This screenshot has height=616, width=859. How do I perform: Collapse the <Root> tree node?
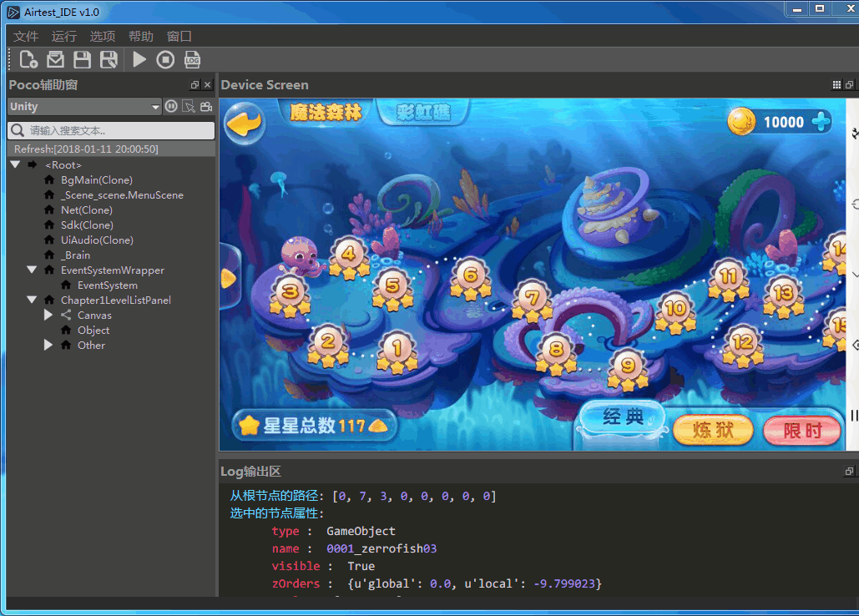click(15, 164)
